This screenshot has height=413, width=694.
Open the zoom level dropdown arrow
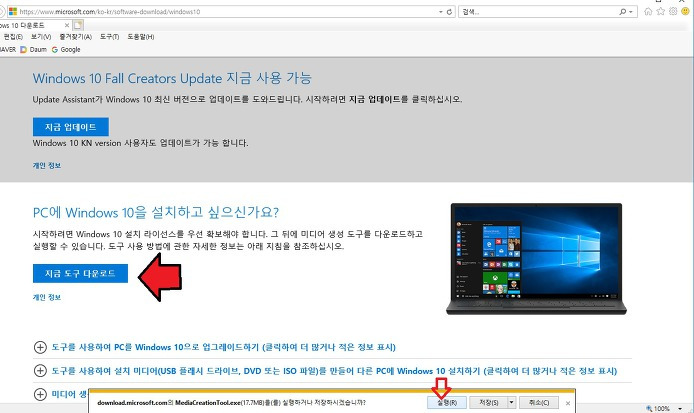(x=680, y=409)
